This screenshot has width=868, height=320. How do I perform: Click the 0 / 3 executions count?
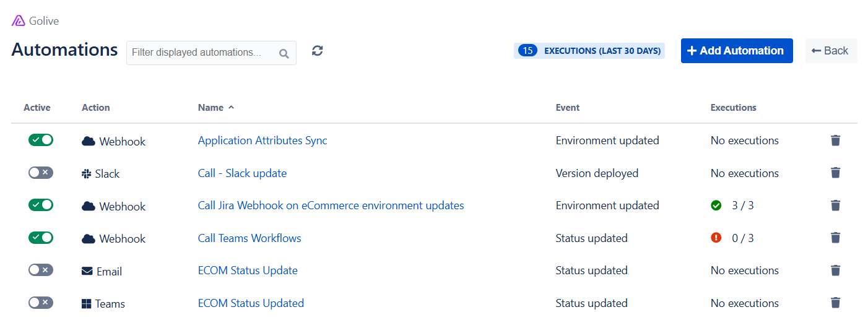pyautogui.click(x=743, y=238)
